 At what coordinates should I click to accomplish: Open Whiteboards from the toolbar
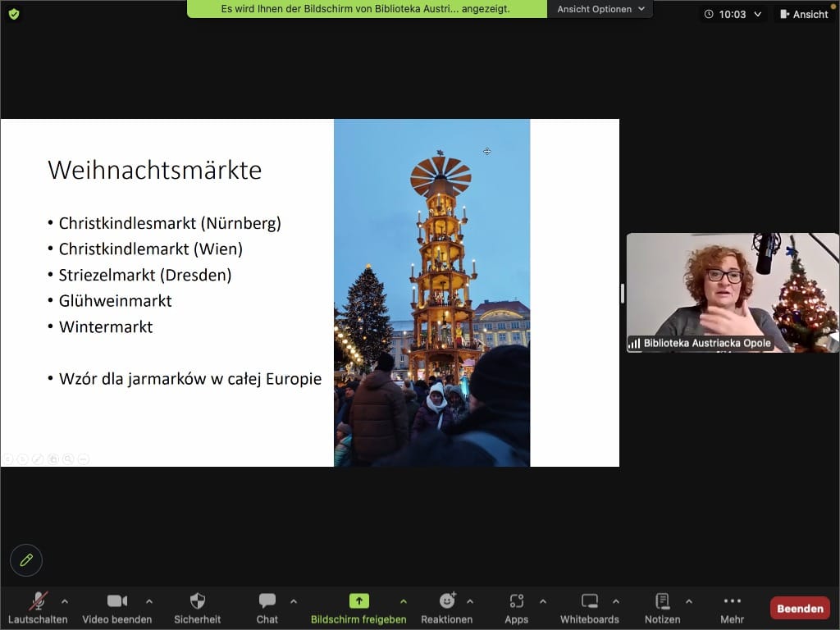pos(589,607)
